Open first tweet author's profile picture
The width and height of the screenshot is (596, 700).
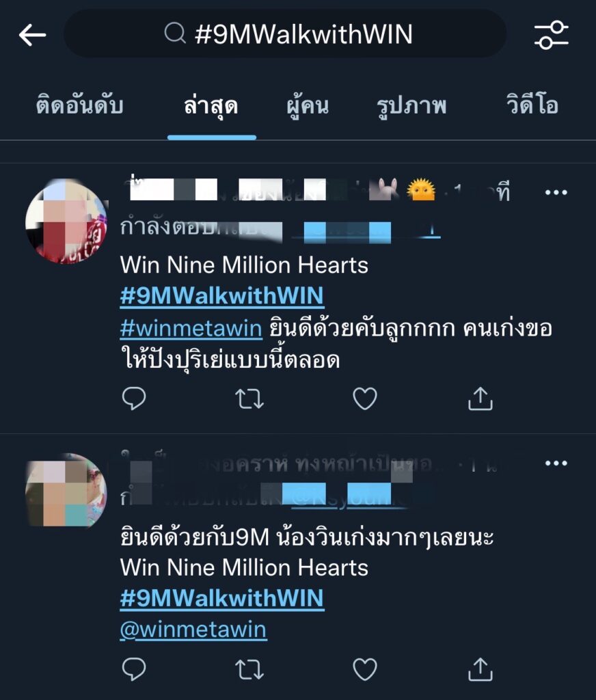click(x=66, y=221)
